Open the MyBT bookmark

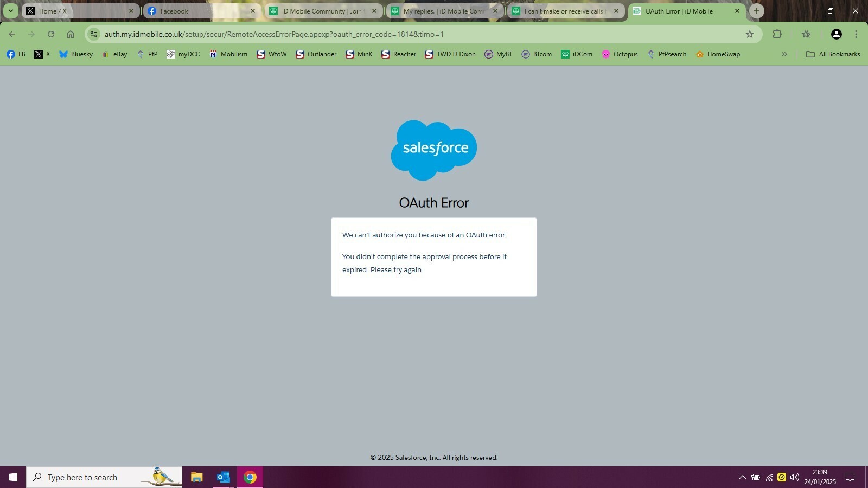tap(499, 54)
